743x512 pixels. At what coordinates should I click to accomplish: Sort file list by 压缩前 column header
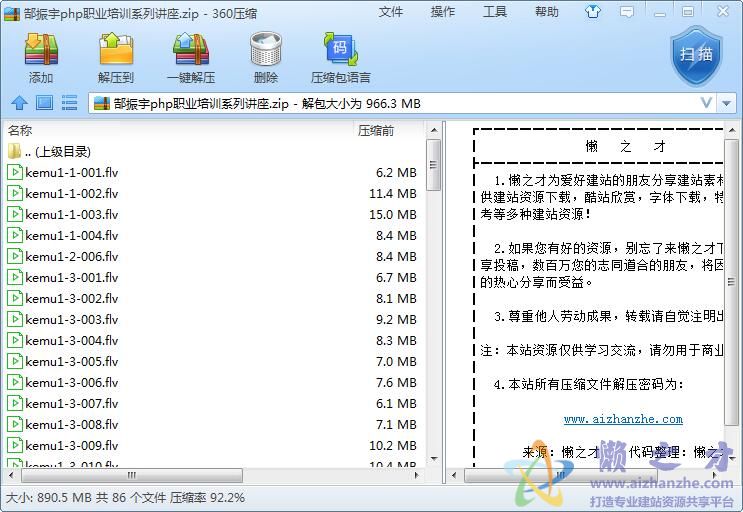(x=376, y=131)
